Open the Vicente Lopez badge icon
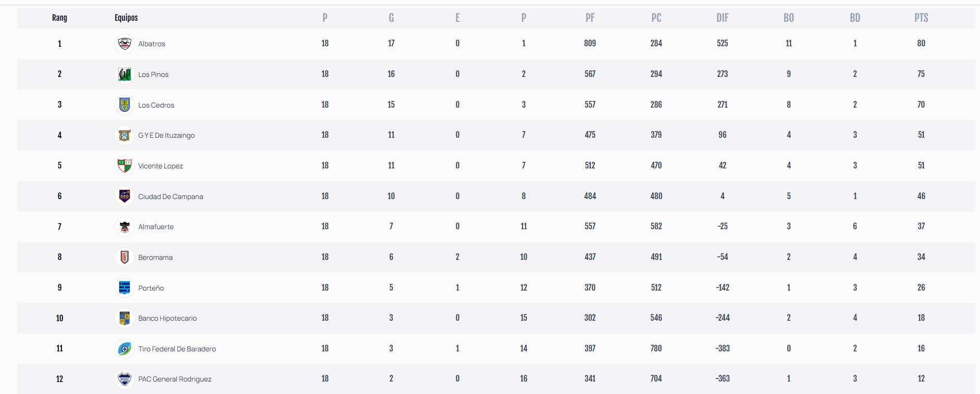 click(124, 166)
